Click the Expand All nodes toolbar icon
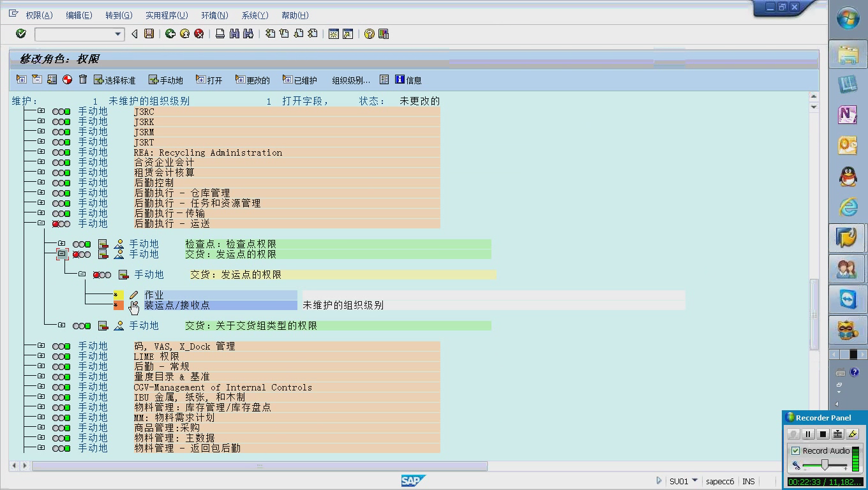This screenshot has height=490, width=868. coord(21,80)
